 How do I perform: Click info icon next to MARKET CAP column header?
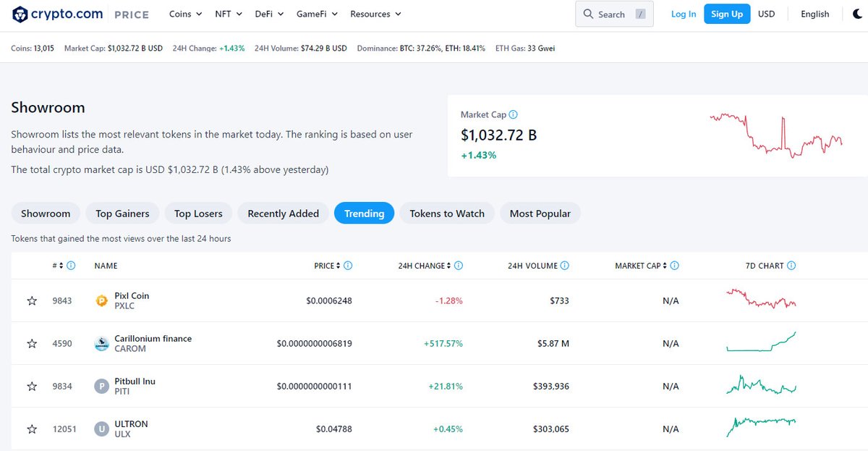675,266
